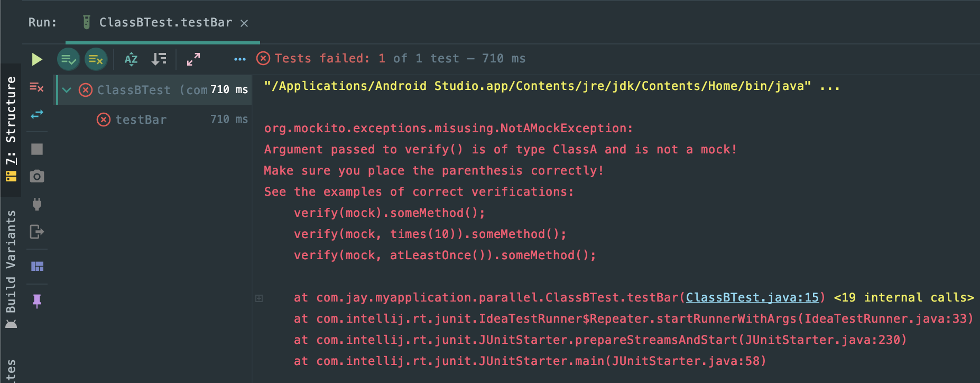980x383 pixels.
Task: Sort test results alphabetically
Action: [131, 59]
